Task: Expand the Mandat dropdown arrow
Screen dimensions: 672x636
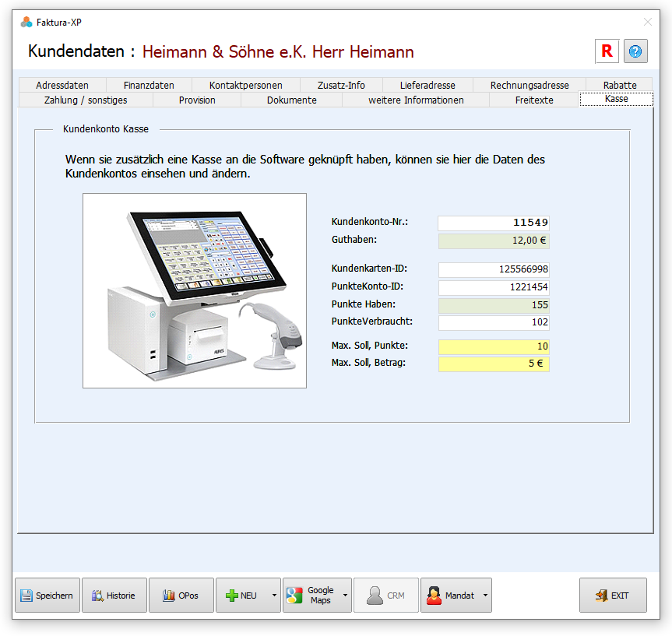Action: 486,595
